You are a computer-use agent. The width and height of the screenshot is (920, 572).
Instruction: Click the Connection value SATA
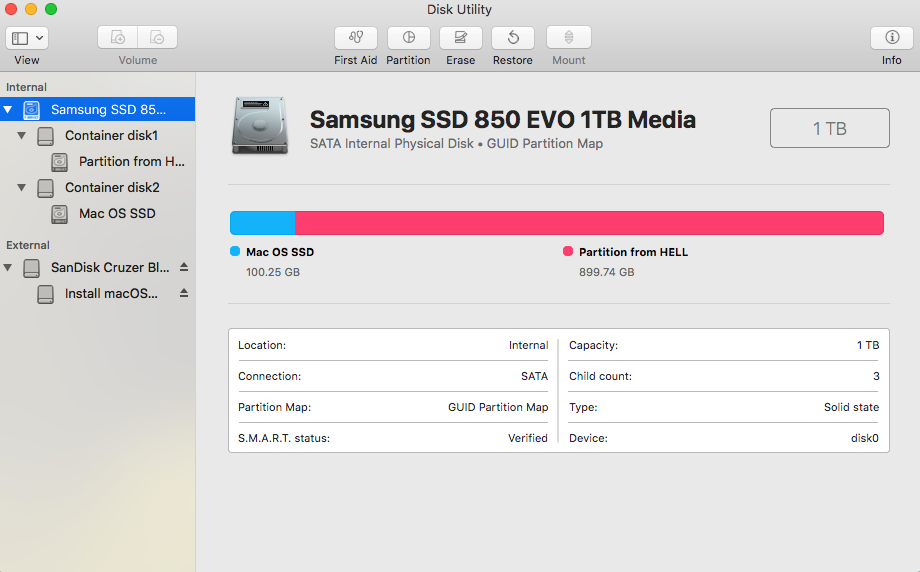tap(535, 376)
